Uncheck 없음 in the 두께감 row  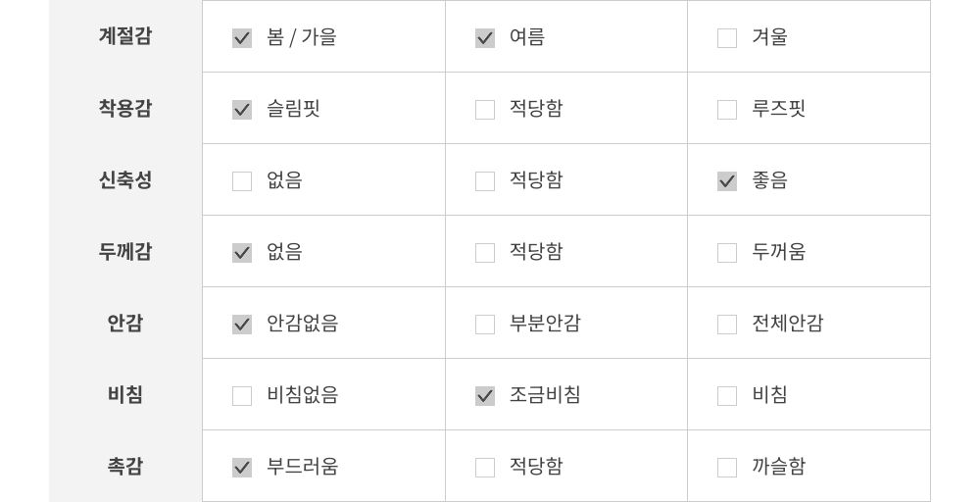(242, 253)
